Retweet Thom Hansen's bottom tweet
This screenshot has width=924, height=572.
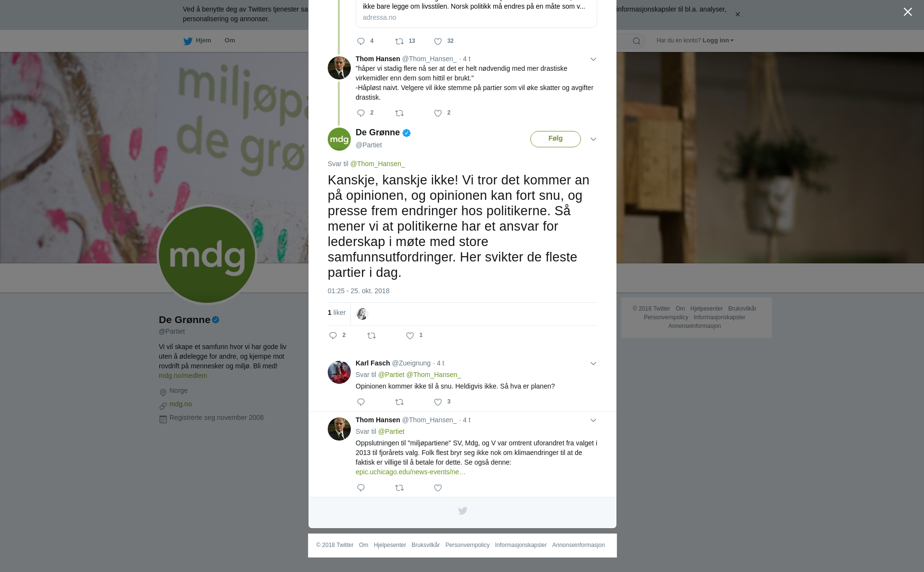[399, 488]
